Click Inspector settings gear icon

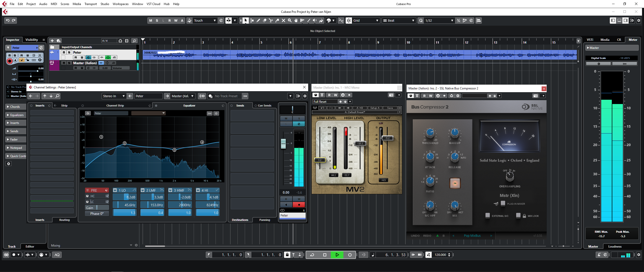tap(9, 164)
